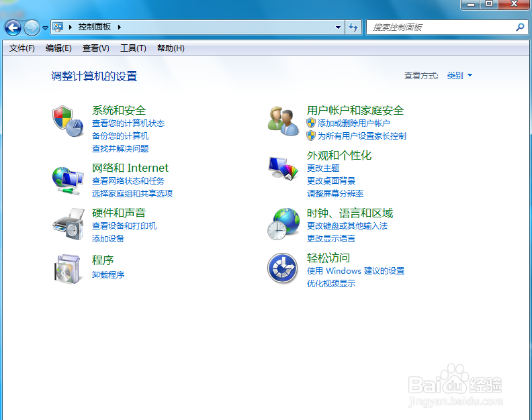The image size is (532, 420).
Task: Click 更改显示语言 link
Action: point(330,238)
